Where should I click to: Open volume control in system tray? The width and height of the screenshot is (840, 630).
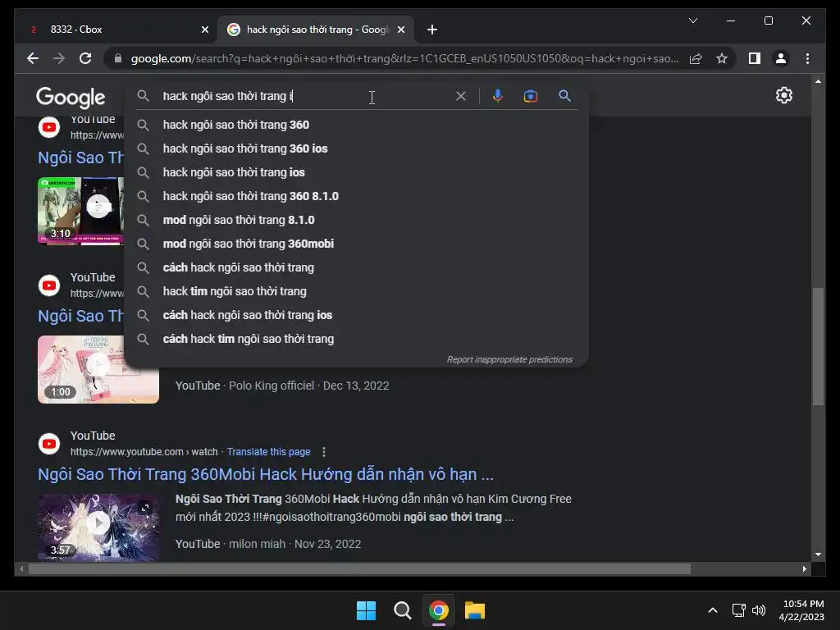(759, 610)
